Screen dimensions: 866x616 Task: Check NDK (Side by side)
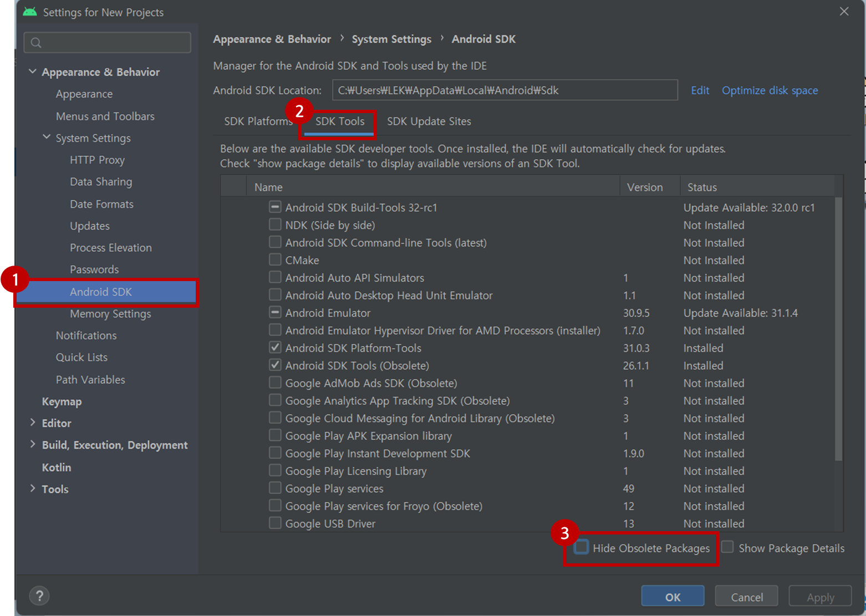(x=275, y=225)
